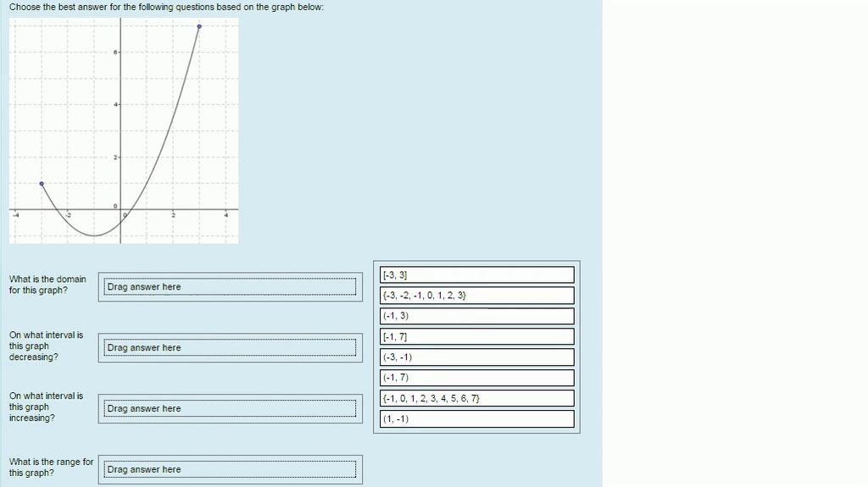Image resolution: width=868 pixels, height=487 pixels.
Task: Click the (-3, -1) answer tile
Action: (477, 357)
